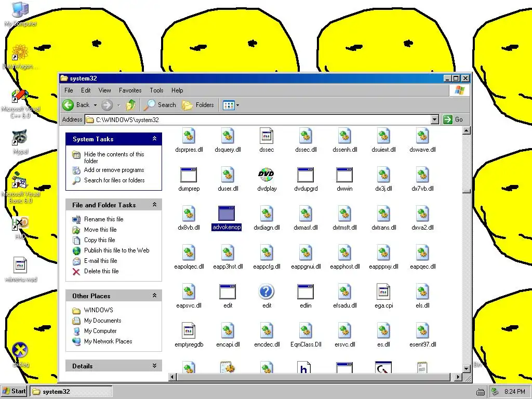The image size is (532, 399).
Task: Select the esent97.dll file icon
Action: click(422, 330)
